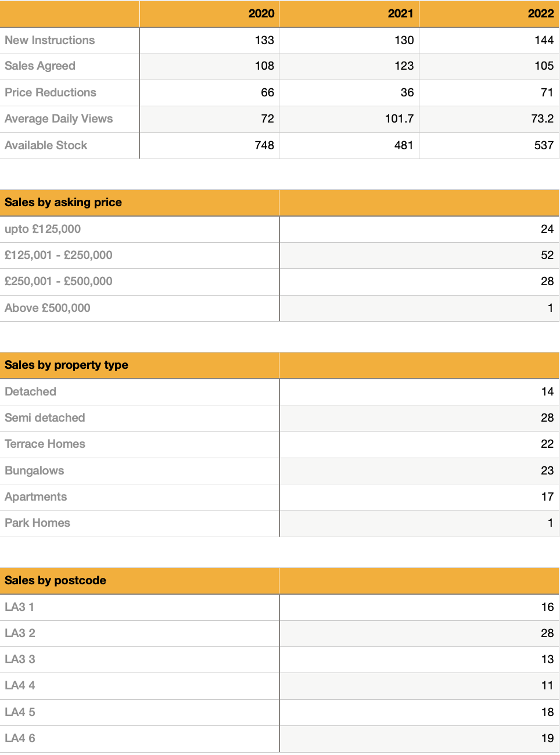Select the New Instructions row label
The image size is (560, 755).
point(50,40)
